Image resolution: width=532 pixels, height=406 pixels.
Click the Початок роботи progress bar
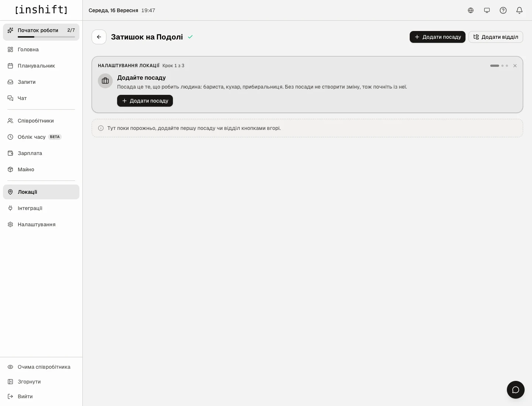[x=46, y=37]
